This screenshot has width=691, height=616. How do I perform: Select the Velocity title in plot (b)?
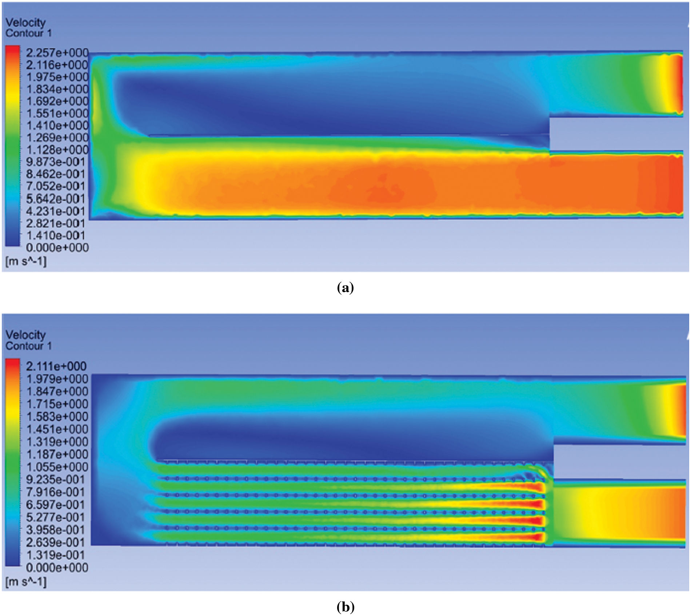coord(25,335)
